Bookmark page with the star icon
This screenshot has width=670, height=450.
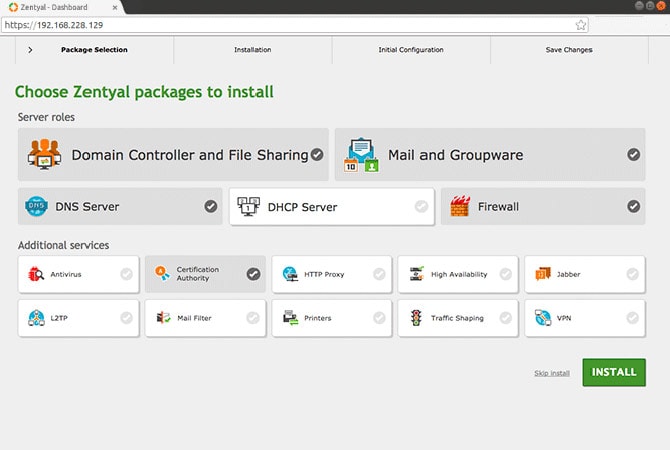click(581, 25)
